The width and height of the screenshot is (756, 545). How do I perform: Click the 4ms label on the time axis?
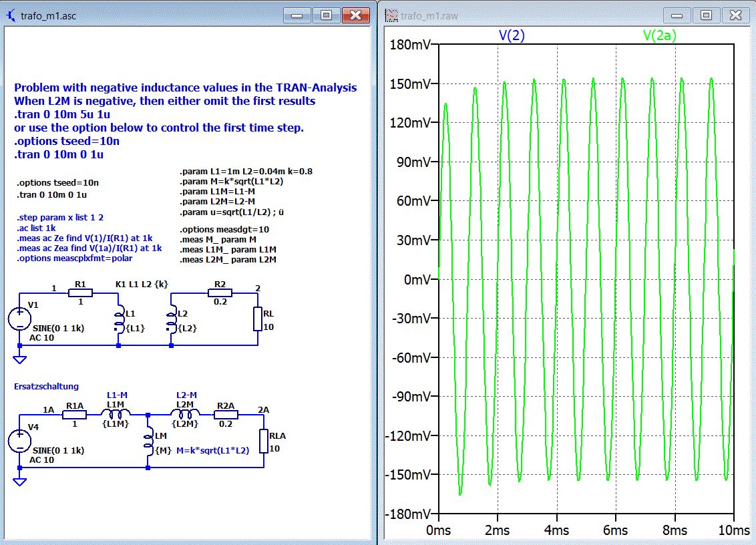click(556, 530)
